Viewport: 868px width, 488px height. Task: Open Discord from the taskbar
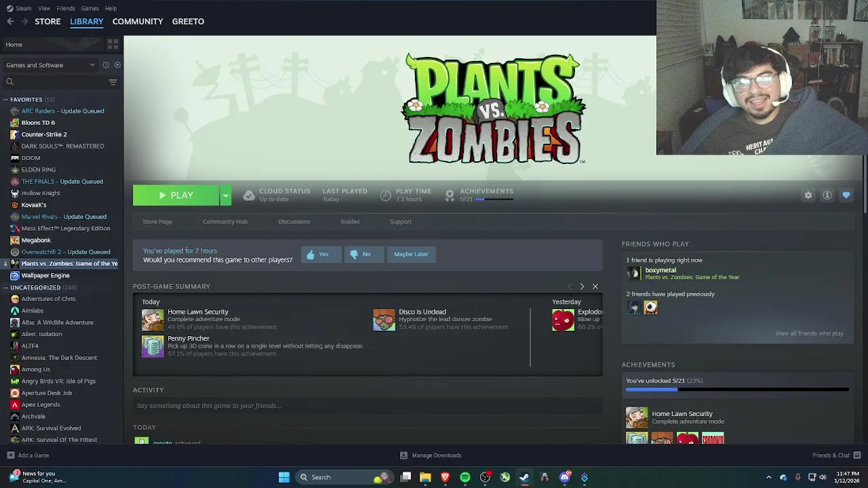click(x=565, y=477)
